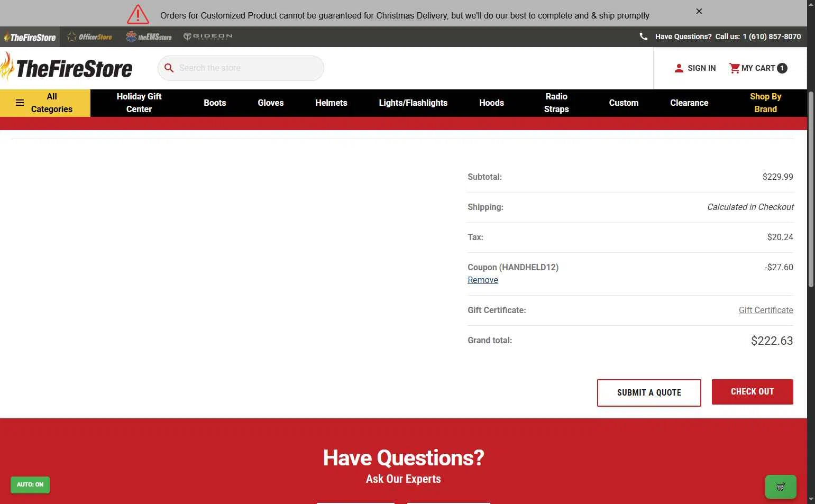Viewport: 815px width, 504px height.
Task: Open the Clearance category
Action: click(689, 103)
